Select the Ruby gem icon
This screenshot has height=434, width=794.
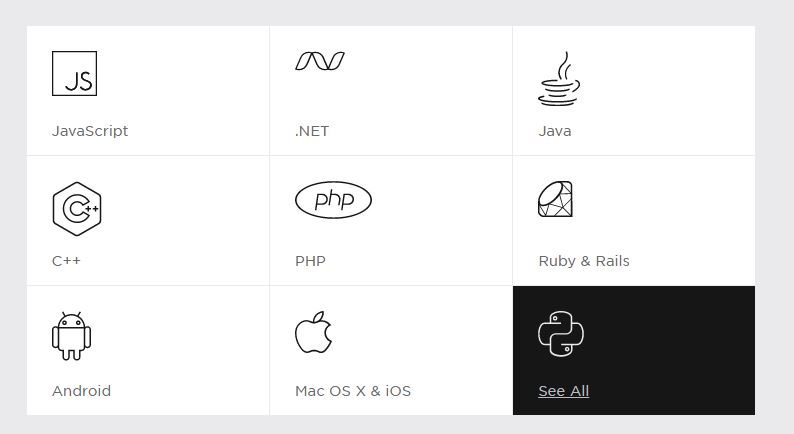click(x=556, y=199)
